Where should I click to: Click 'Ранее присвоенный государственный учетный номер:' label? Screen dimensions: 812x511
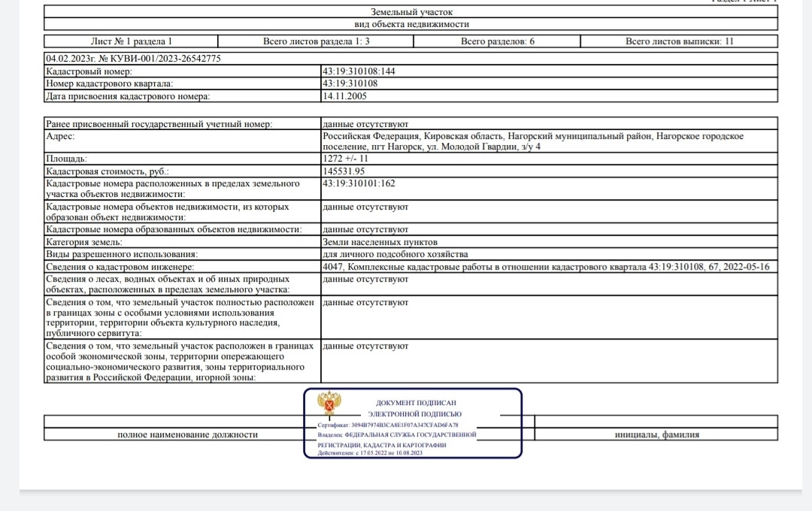159,124
